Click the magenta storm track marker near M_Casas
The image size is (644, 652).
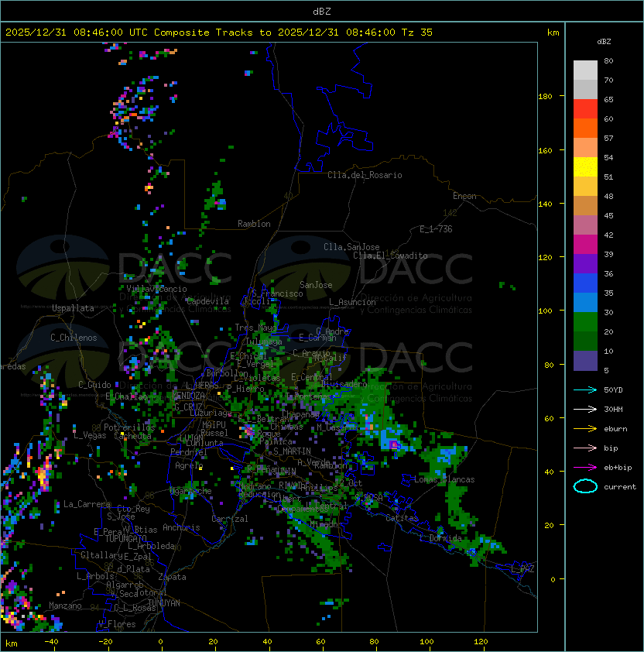394,445
